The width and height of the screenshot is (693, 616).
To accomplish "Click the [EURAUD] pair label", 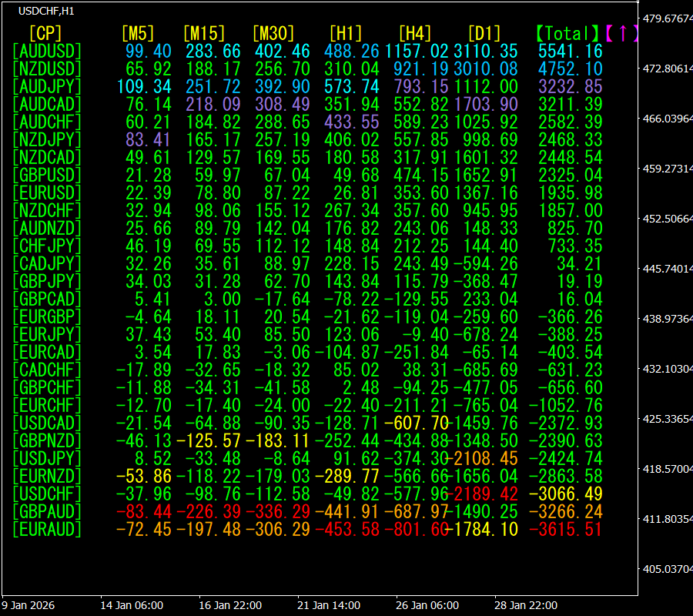I will pos(47,529).
